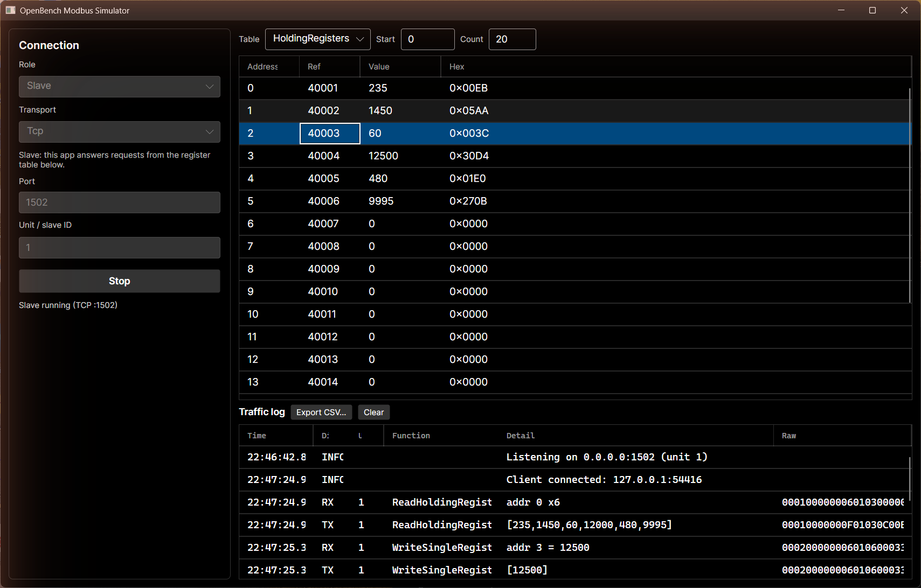Select Ref cell 40001

[x=330, y=88]
